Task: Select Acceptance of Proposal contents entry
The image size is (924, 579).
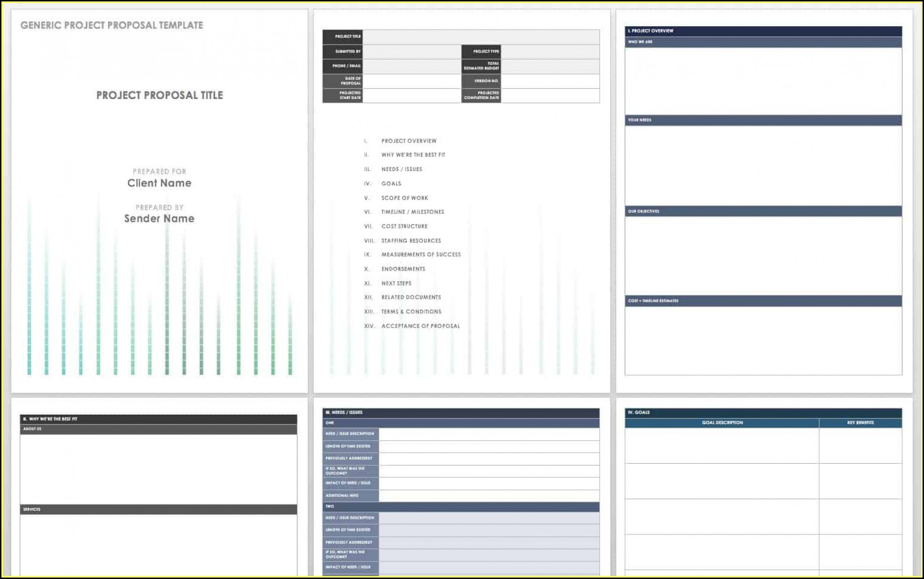Action: [x=420, y=326]
